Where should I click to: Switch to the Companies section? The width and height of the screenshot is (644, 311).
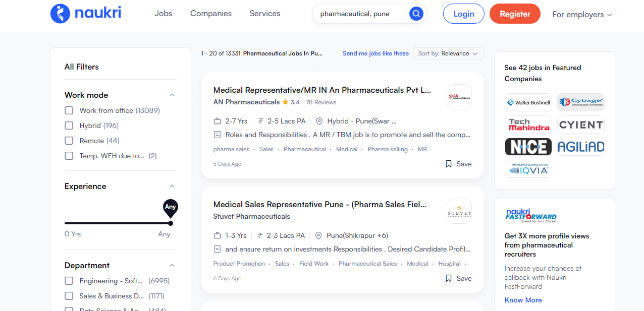click(x=210, y=14)
